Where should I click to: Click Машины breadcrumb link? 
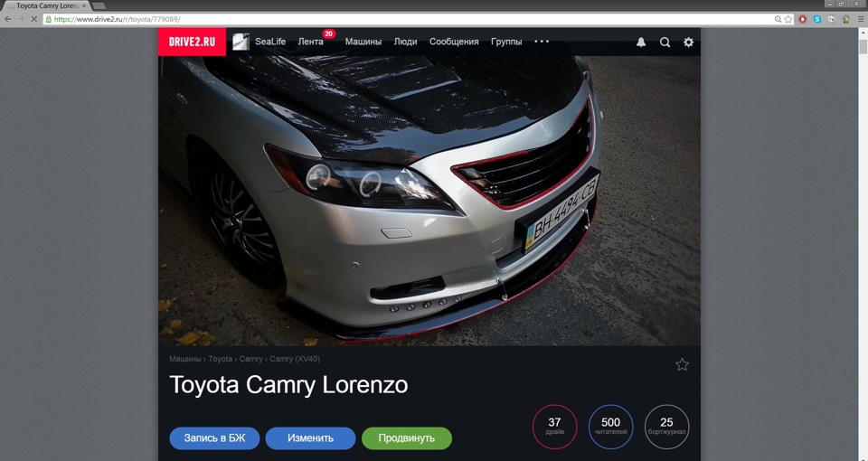coord(184,359)
